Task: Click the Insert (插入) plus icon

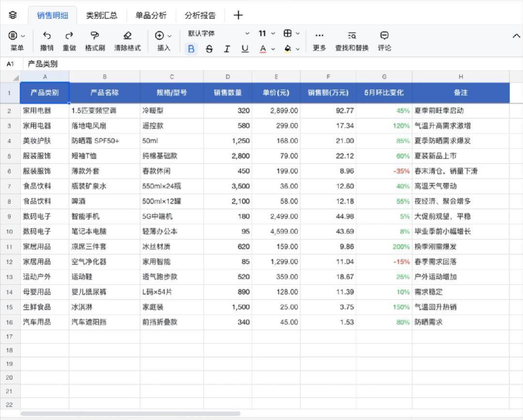Action: coord(159,35)
